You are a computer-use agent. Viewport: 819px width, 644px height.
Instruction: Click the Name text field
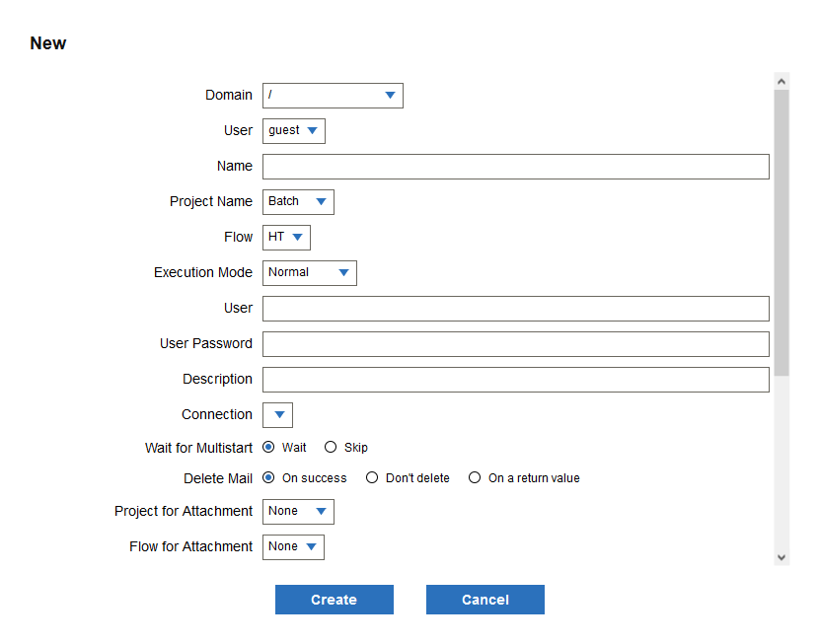(515, 167)
